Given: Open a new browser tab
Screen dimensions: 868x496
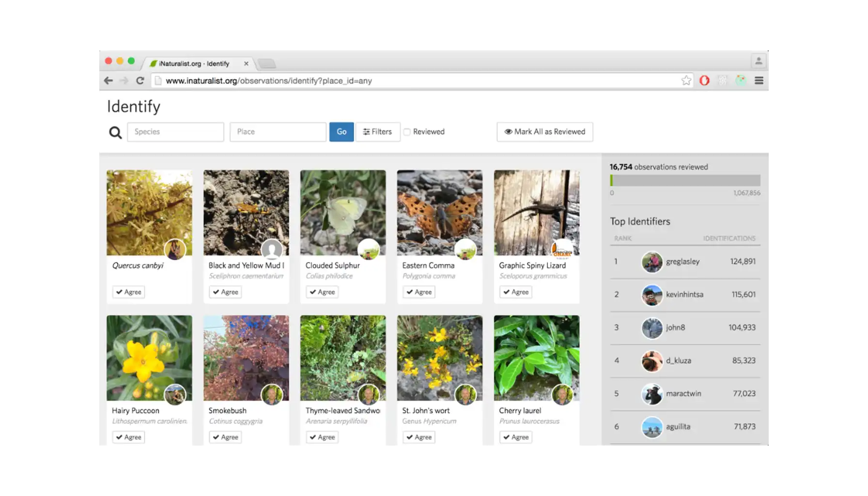Looking at the screenshot, I should pyautogui.click(x=267, y=63).
